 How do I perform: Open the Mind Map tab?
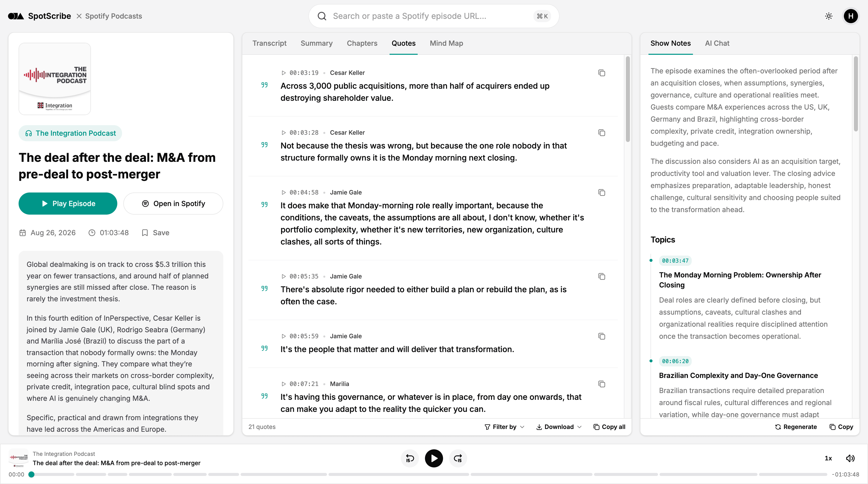click(446, 43)
